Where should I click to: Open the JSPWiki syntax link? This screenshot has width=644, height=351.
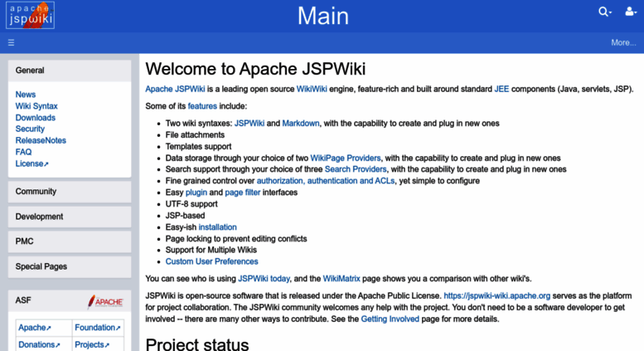pyautogui.click(x=249, y=124)
